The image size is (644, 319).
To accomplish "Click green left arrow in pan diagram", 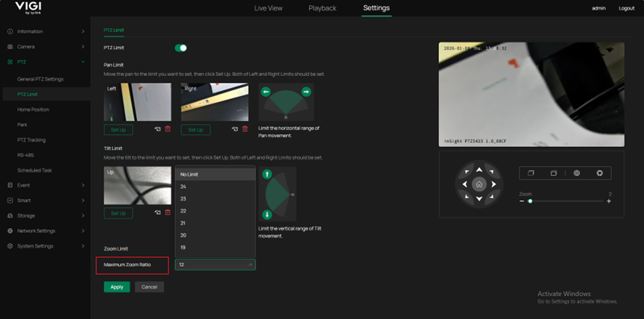I will pyautogui.click(x=267, y=92).
